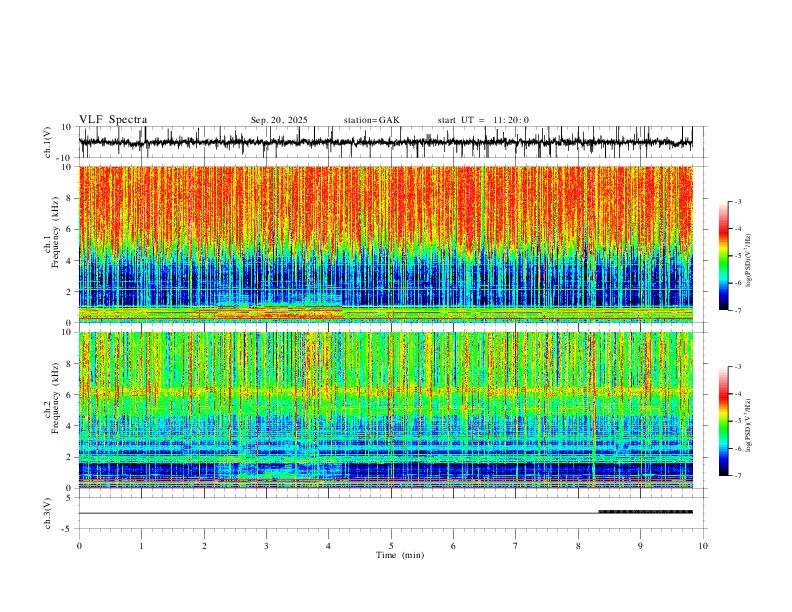Click "-3" label on ch.1 color bar
792x612 pixels.
pos(737,201)
